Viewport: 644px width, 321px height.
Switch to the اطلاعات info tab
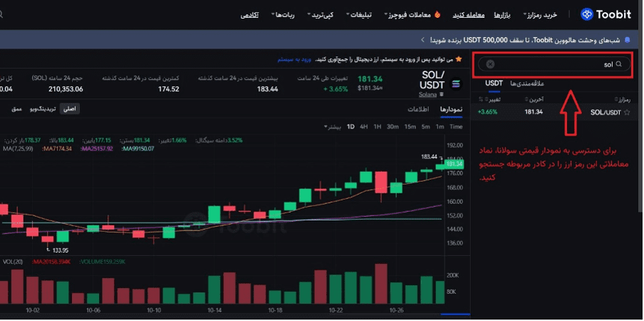[x=418, y=109]
